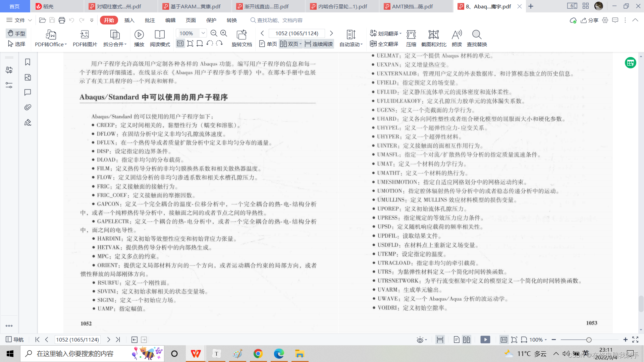644x362 pixels.
Task: Open 截图和对比 screenshot and compare tool
Action: point(433,38)
